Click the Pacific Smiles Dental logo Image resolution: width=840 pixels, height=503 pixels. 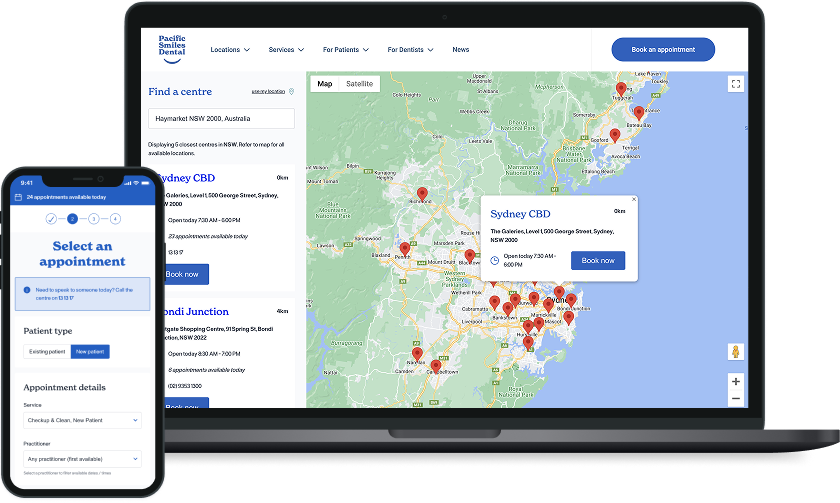pos(171,49)
